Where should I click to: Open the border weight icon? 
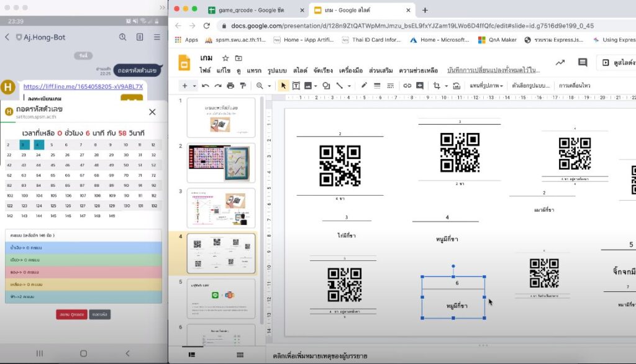[377, 86]
